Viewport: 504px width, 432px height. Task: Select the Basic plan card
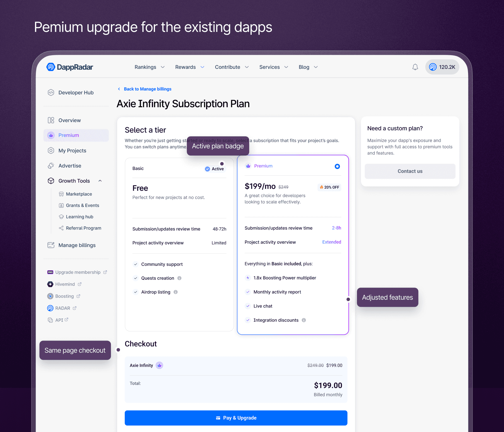(x=179, y=244)
